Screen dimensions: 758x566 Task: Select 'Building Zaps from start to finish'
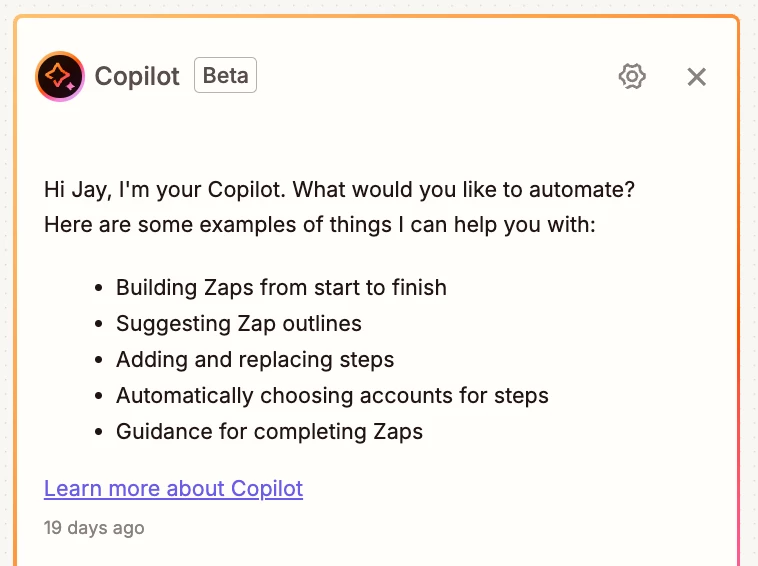coord(281,288)
